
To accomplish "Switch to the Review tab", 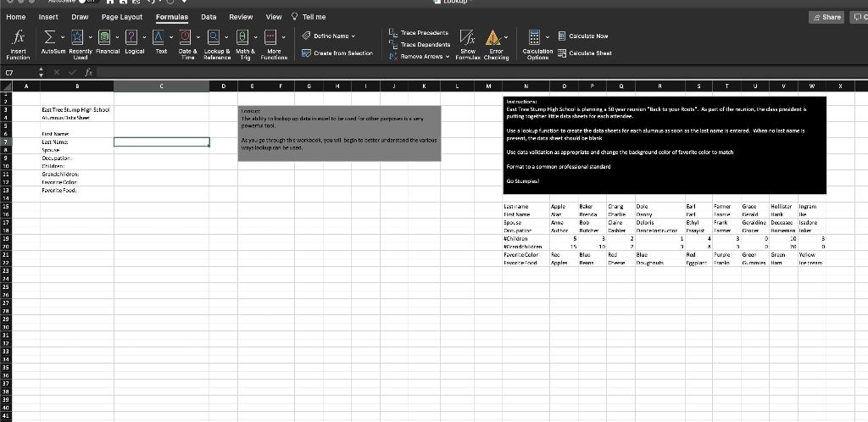I will 241,17.
